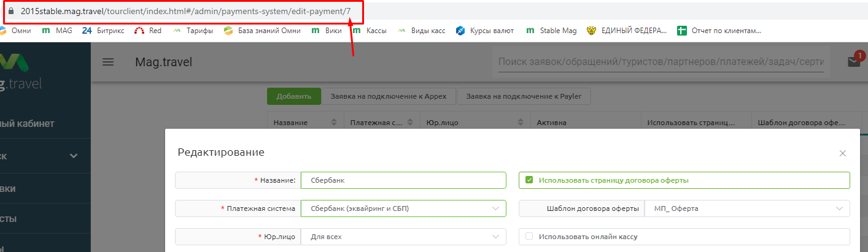
Task: Open the Платежная система dropdown
Action: 403,208
